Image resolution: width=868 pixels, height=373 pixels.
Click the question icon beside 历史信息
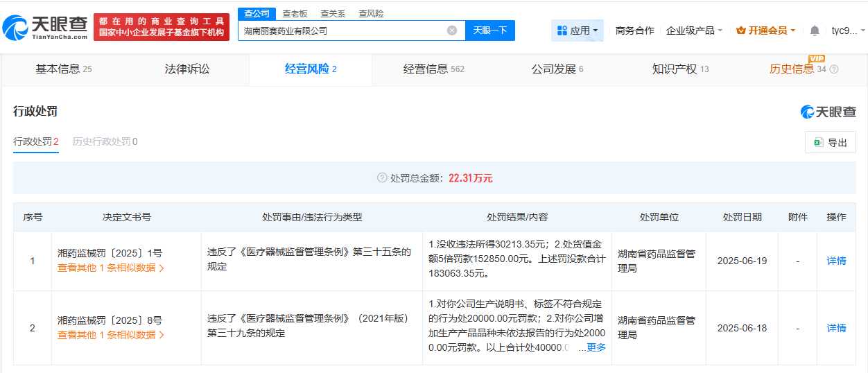pyautogui.click(x=834, y=69)
